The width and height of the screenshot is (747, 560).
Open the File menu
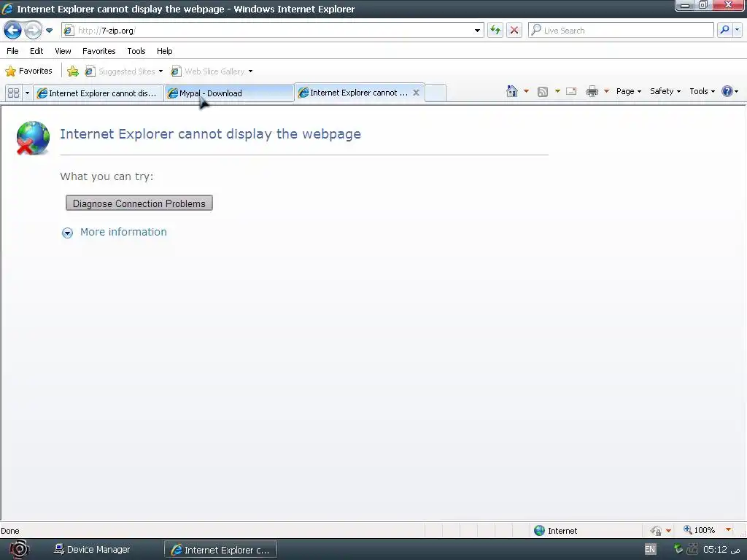point(12,51)
